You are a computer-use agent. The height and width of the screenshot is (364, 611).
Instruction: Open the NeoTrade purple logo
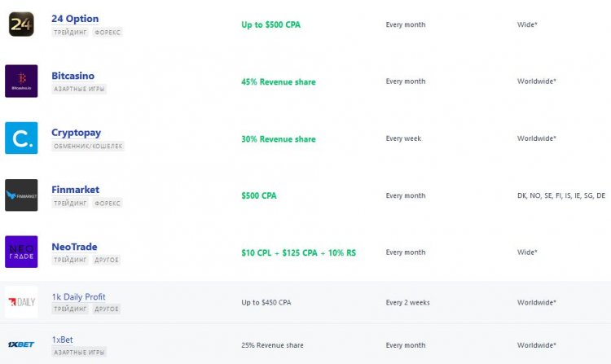point(21,252)
